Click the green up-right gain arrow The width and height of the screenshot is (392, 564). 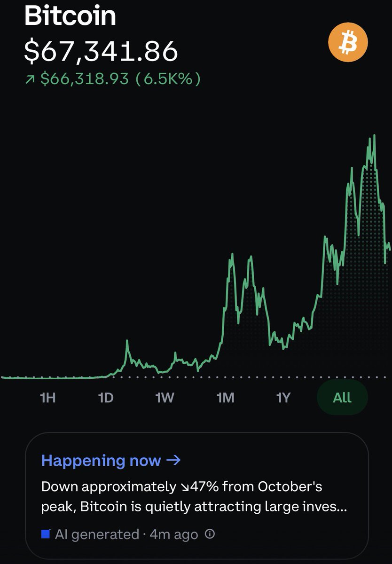click(x=30, y=79)
